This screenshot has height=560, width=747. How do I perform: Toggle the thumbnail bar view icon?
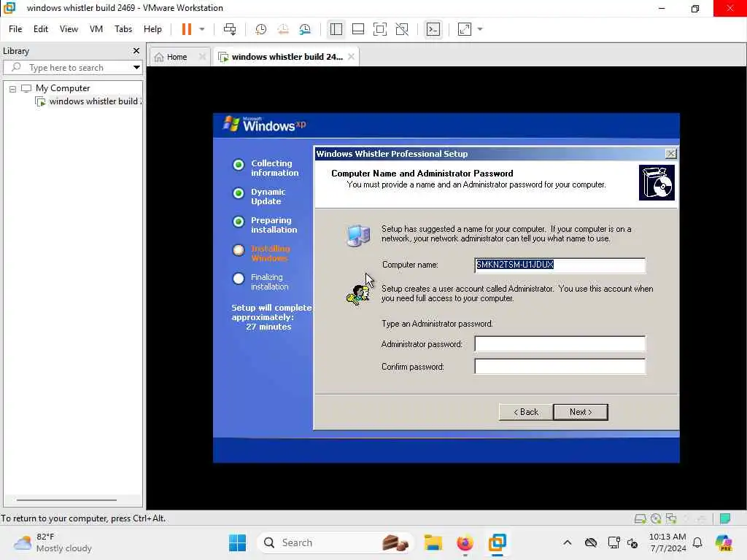[357, 29]
